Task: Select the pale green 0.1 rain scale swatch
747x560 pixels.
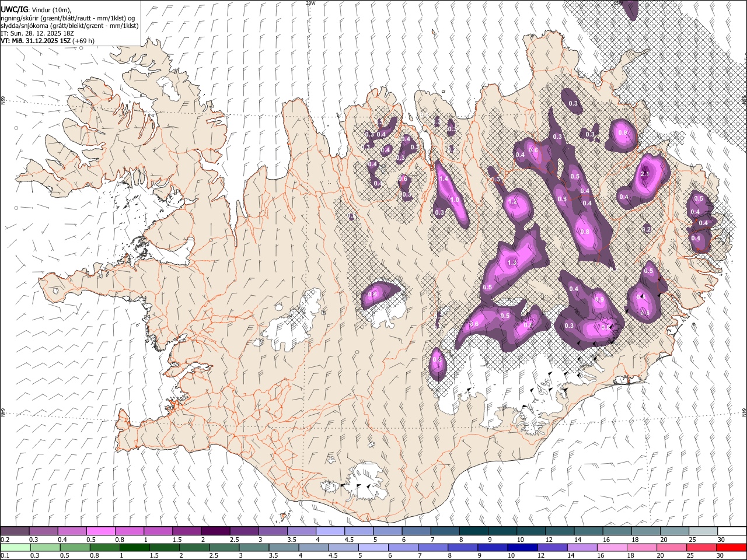Action: pyautogui.click(x=15, y=547)
